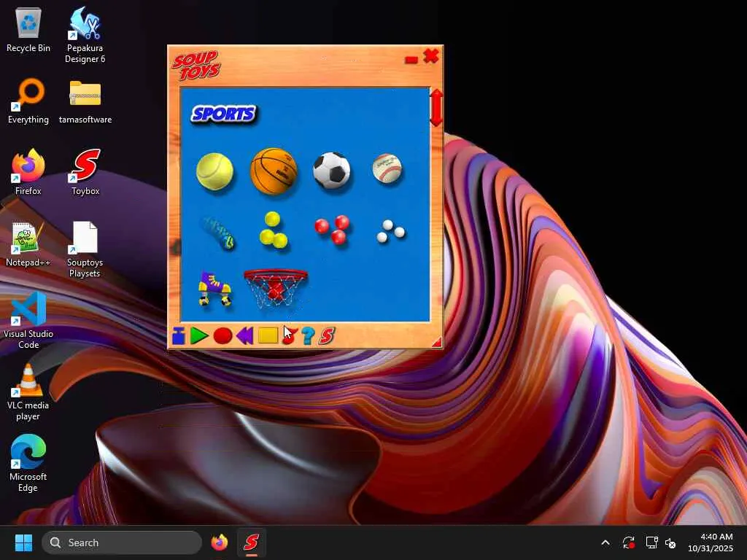Click the sync tray icon with red dot
The image size is (747, 560).
tap(629, 542)
